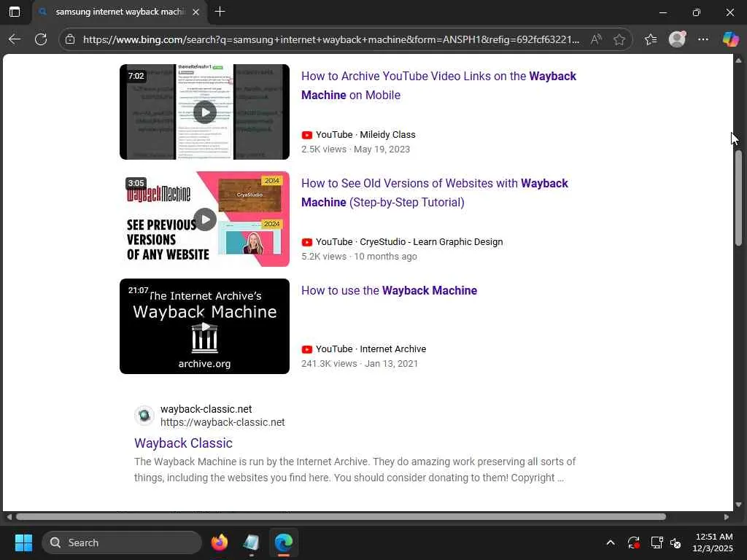Click the taskbar Search box
The height and width of the screenshot is (560, 747).
[x=122, y=542]
